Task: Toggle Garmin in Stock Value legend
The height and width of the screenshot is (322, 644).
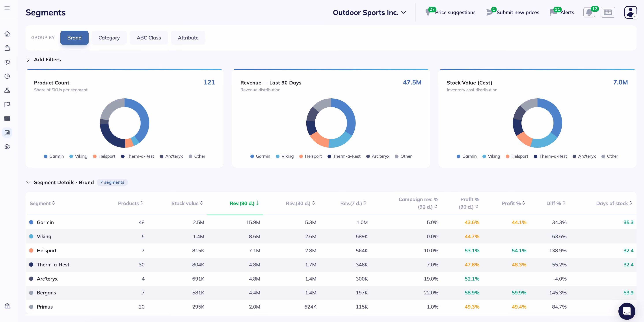Action: click(x=467, y=156)
